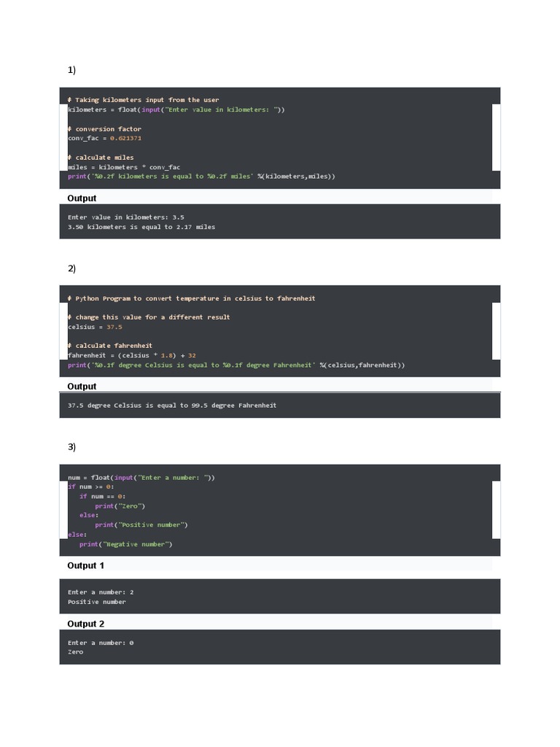Click the conv_fac value 0.621371

(125, 138)
